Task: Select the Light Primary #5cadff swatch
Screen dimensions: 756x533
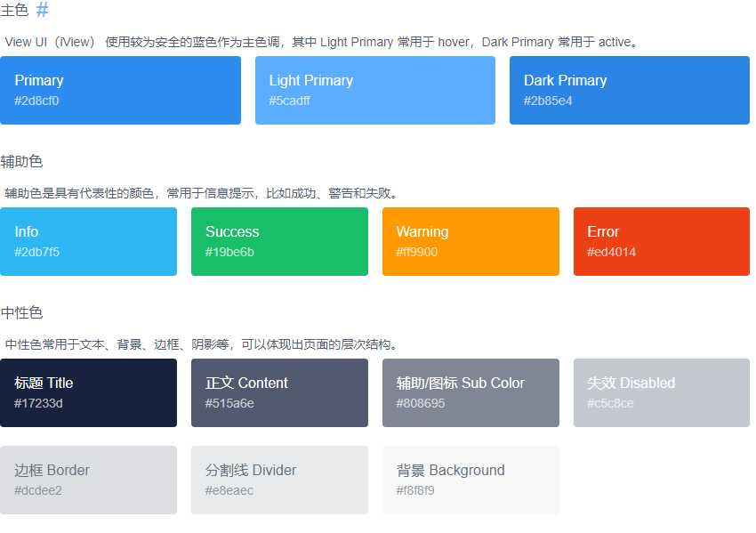Action: point(375,90)
